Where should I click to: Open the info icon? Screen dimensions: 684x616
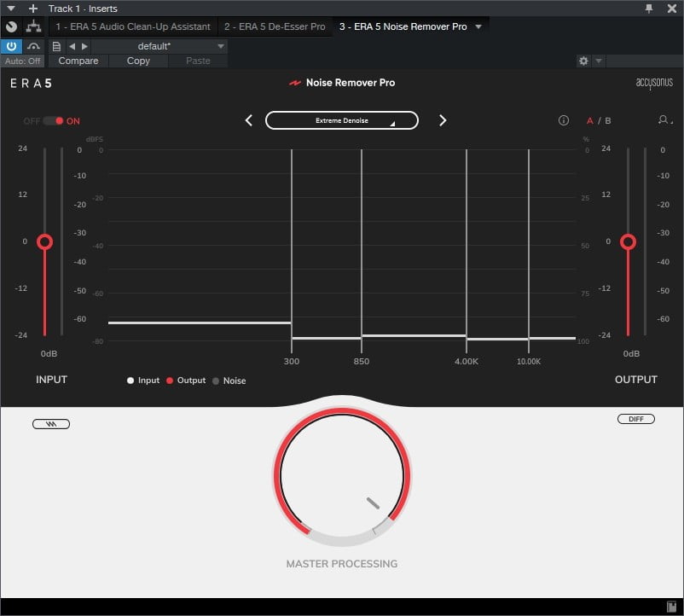click(x=564, y=120)
